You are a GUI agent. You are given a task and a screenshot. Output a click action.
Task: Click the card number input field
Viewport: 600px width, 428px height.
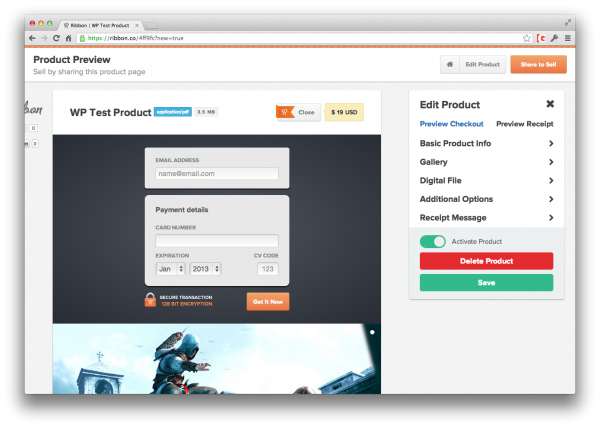(217, 241)
